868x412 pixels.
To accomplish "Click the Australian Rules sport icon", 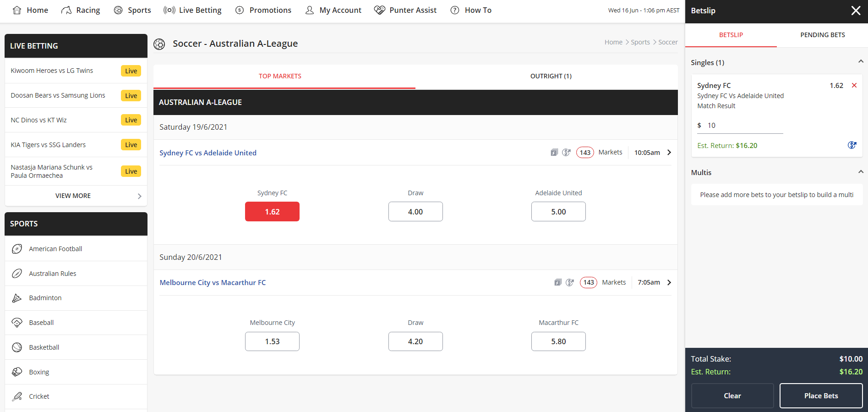I will (x=17, y=274).
